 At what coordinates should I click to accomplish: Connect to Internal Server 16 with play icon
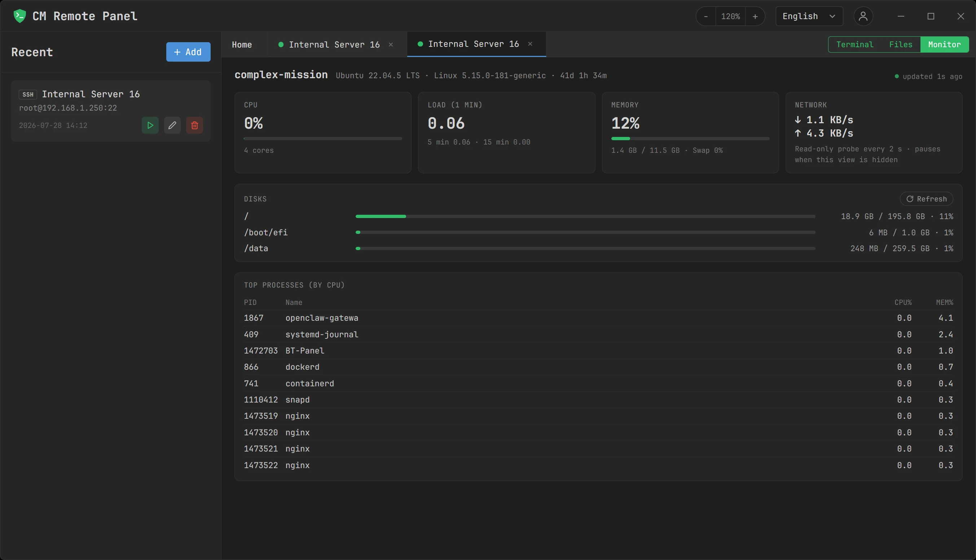click(x=150, y=125)
